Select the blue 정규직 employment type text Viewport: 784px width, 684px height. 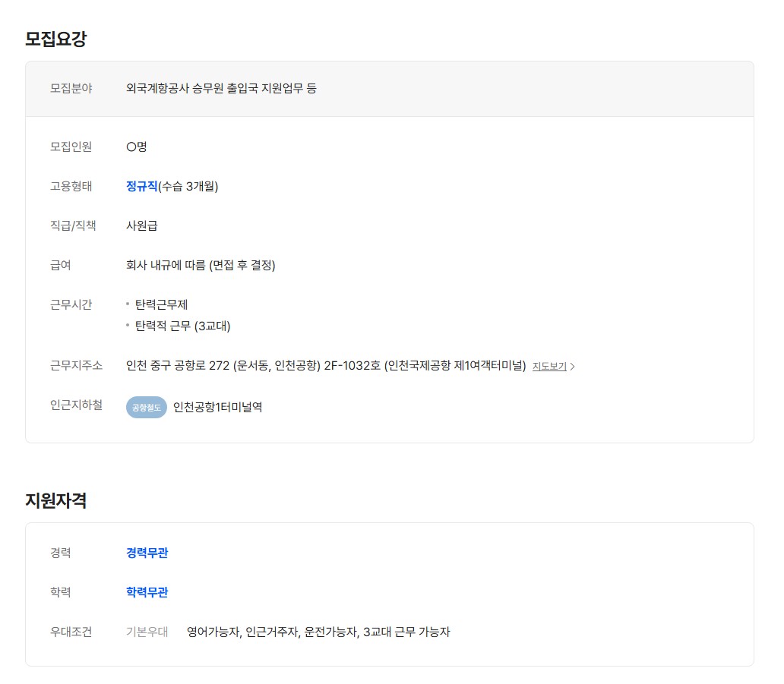click(141, 186)
